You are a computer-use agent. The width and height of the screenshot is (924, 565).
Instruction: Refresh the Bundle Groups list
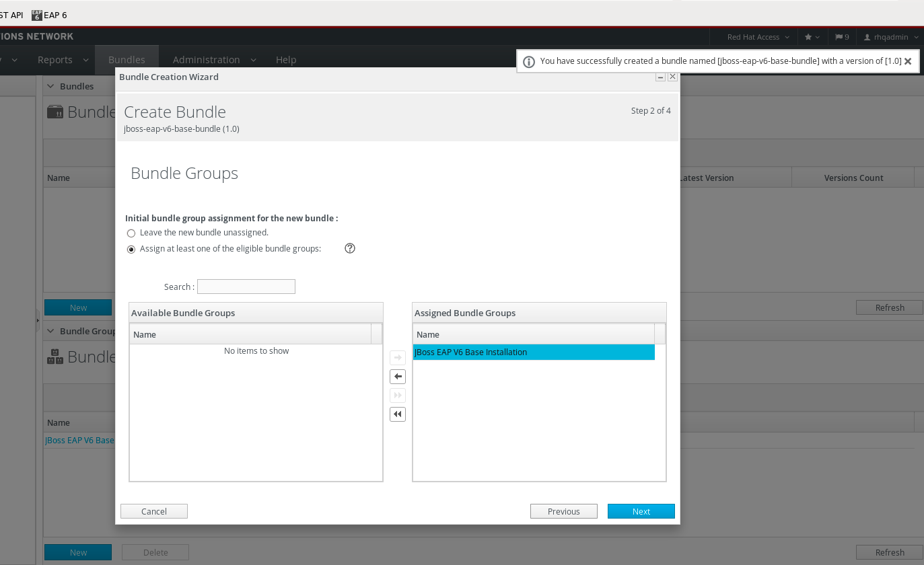[x=890, y=552]
